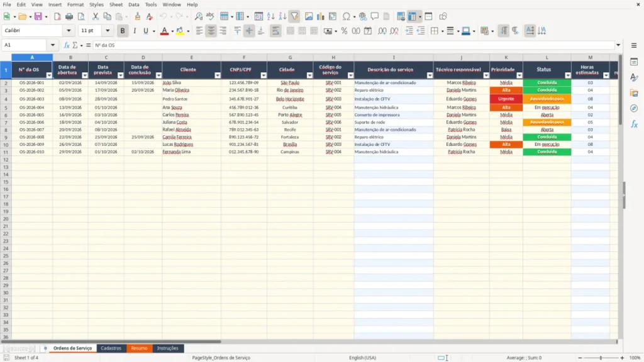Open the Cliente column filter dropdown

tap(217, 75)
